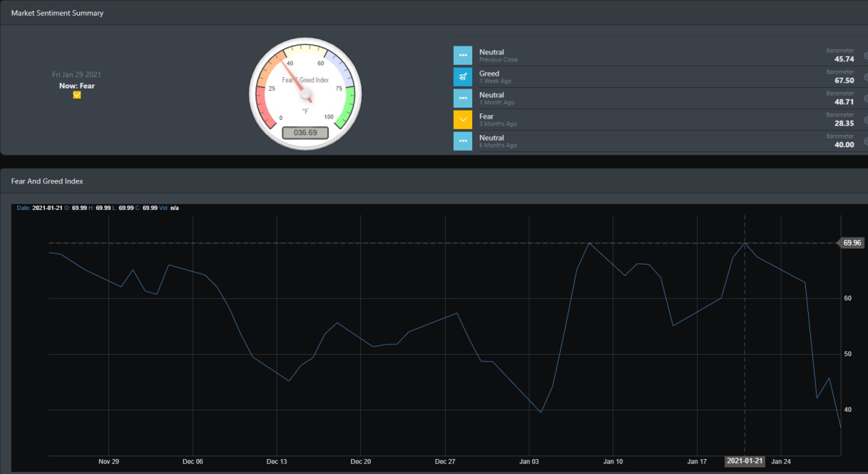Click the Nov 29 axis label
This screenshot has height=474, width=868.
point(108,461)
